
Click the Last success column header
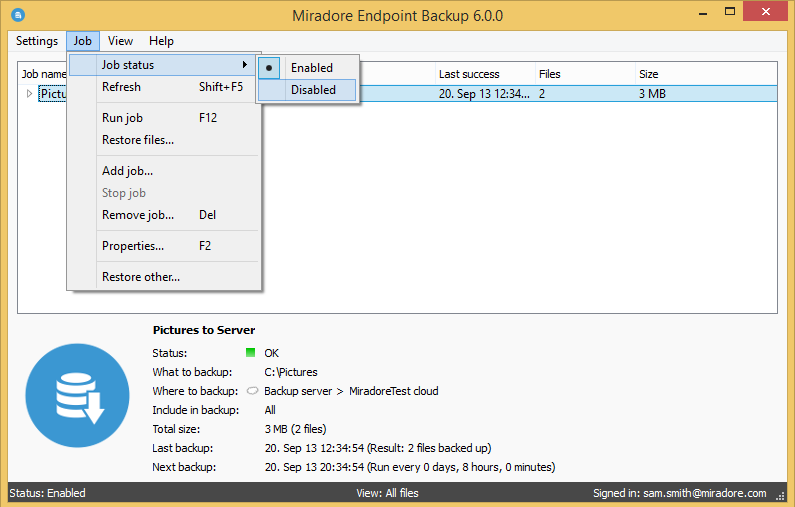coord(485,74)
